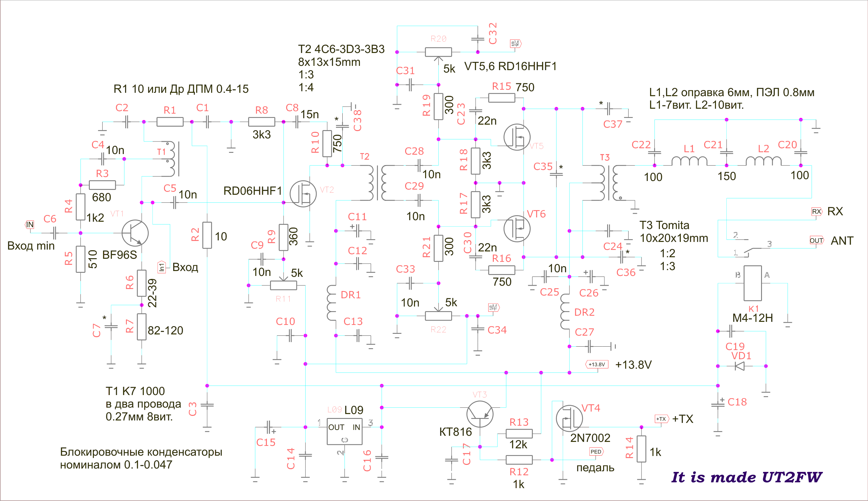Click the VT1 BF96S transistor symbol
Image resolution: width=868 pixels, height=501 pixels.
[x=135, y=233]
